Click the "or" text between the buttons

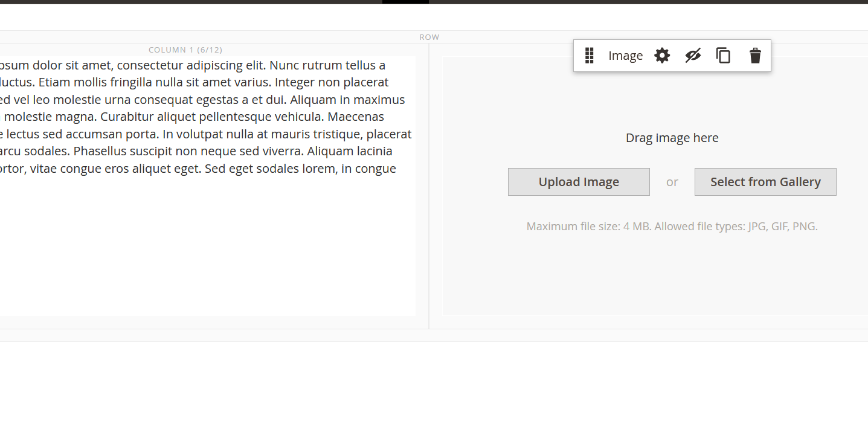672,182
